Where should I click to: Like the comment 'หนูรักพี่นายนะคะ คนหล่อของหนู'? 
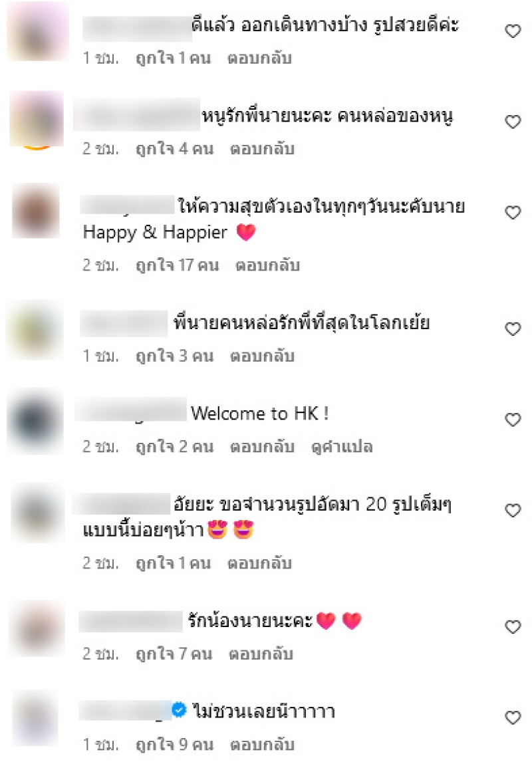(x=513, y=122)
